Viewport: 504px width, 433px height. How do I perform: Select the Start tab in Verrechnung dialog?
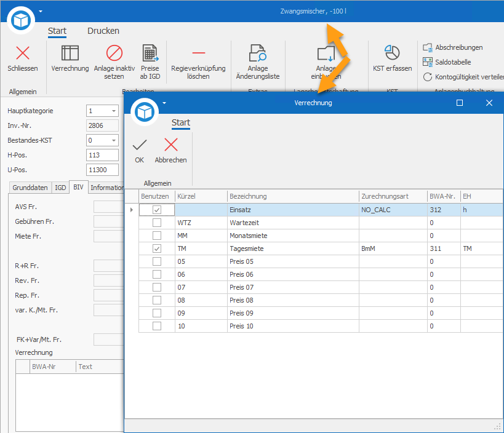click(181, 123)
